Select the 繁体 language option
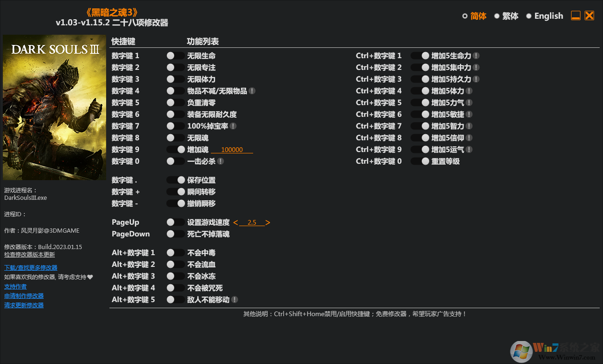Image resolution: width=603 pixels, height=364 pixels. [x=497, y=15]
